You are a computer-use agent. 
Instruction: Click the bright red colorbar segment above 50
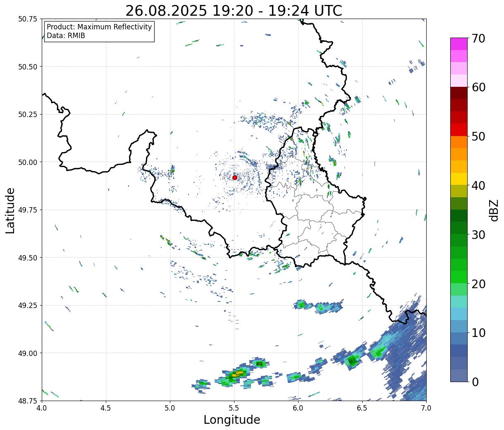459,130
